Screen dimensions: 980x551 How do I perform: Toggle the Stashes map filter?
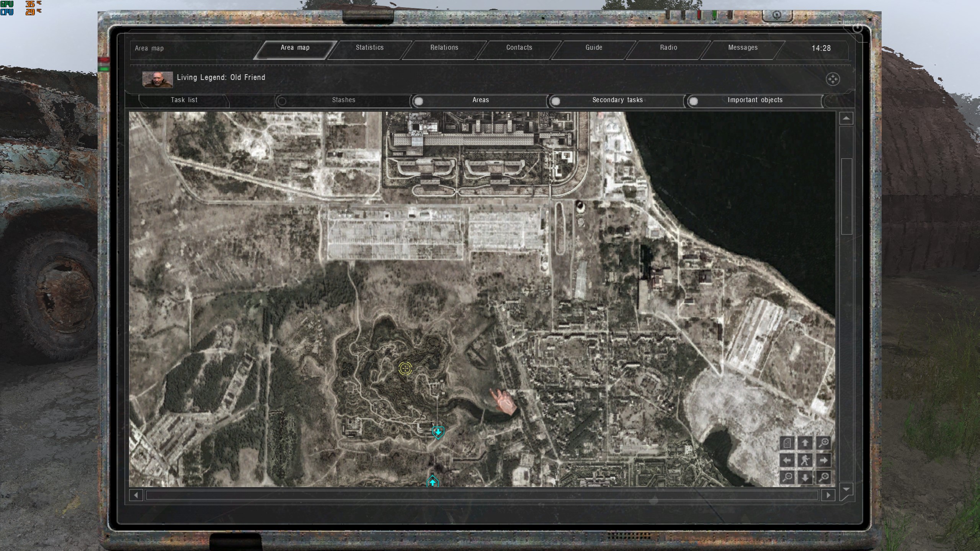[282, 101]
